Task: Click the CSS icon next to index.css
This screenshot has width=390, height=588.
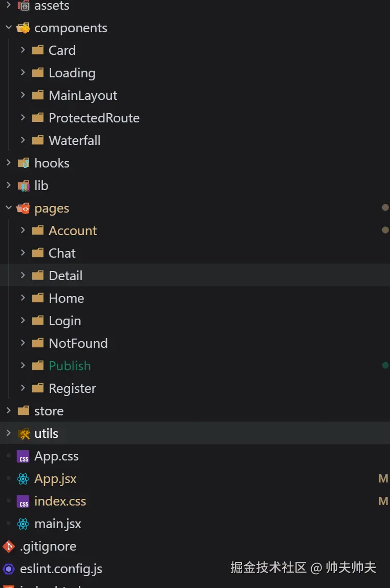Action: pos(23,501)
